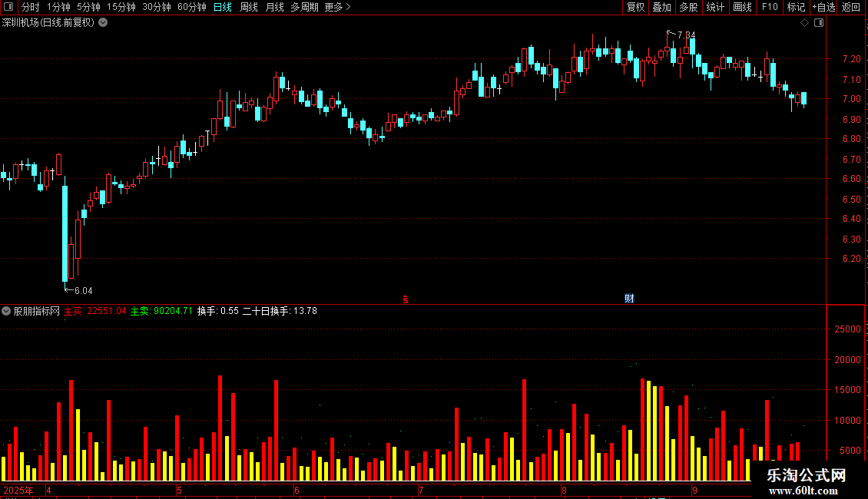The width and height of the screenshot is (868, 499).
Task: Click month 9 on time axis
Action: tap(694, 490)
